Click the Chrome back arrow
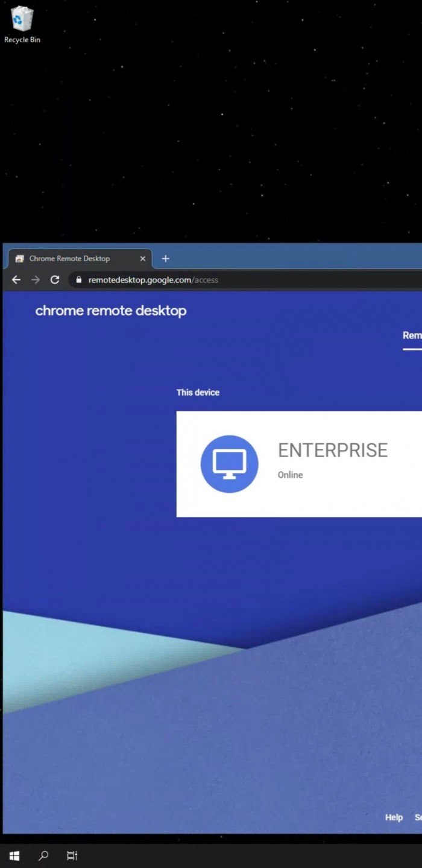The image size is (422, 868). [16, 280]
